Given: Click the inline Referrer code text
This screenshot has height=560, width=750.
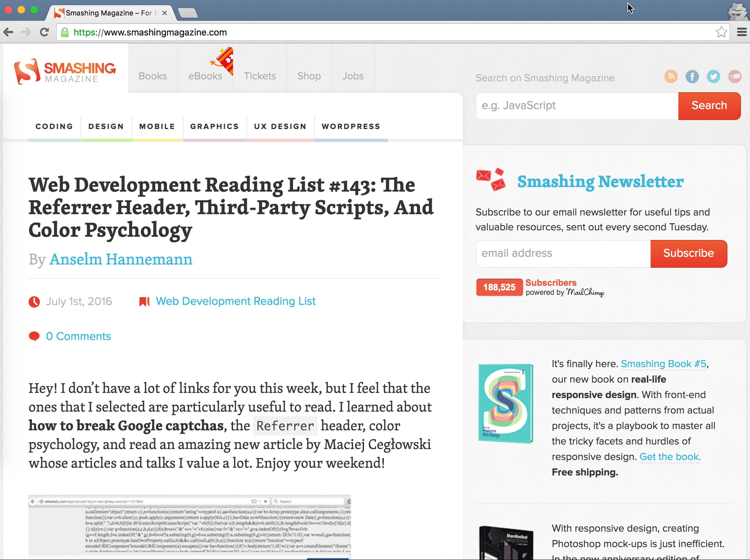Looking at the screenshot, I should (x=285, y=426).
